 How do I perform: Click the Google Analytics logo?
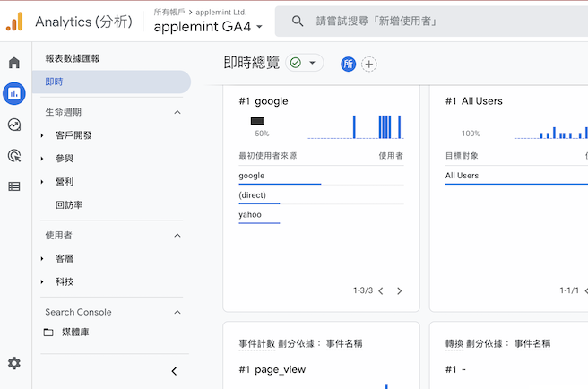coord(14,22)
